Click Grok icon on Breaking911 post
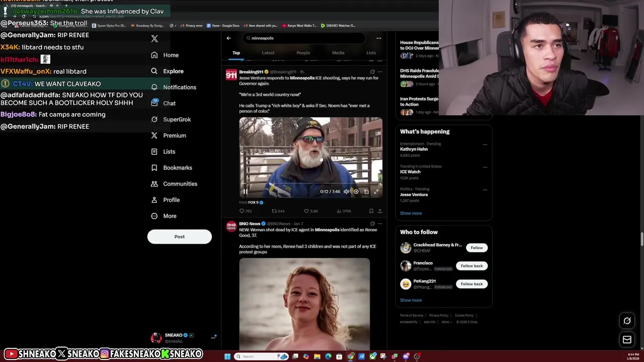644x362 pixels. coord(372,72)
